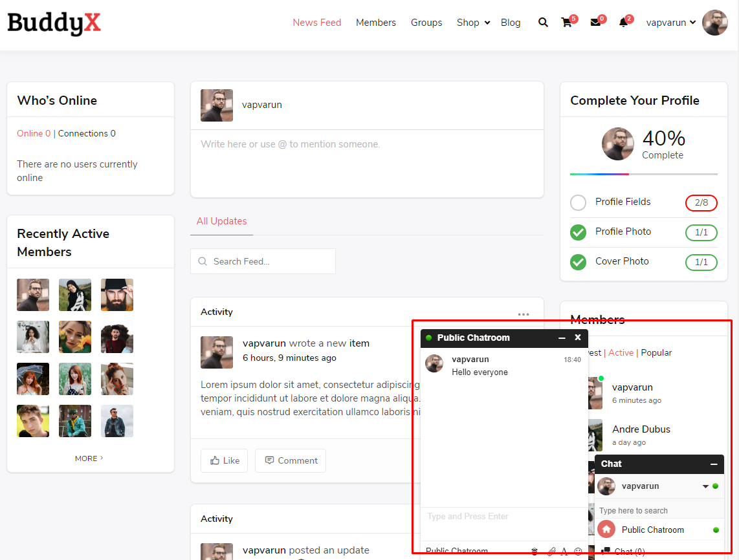Open the shopping cart icon
This screenshot has height=560, width=739.
coord(567,23)
